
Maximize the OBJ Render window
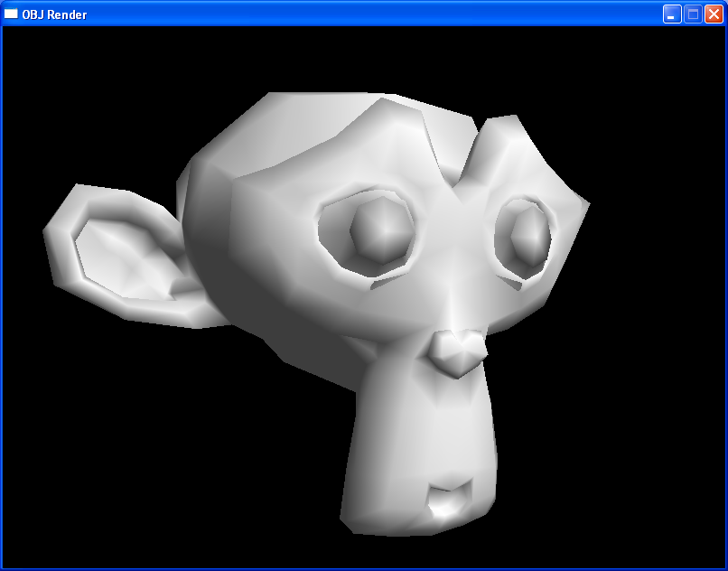pos(693,14)
